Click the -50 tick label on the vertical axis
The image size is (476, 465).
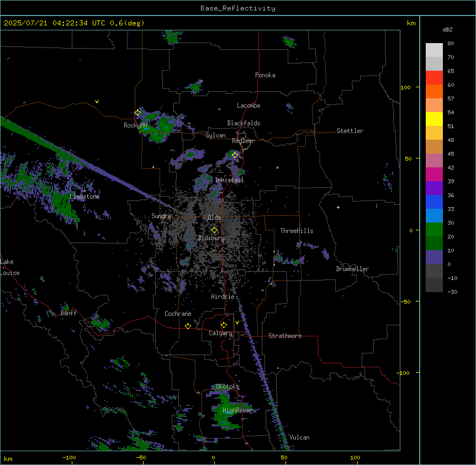(405, 302)
